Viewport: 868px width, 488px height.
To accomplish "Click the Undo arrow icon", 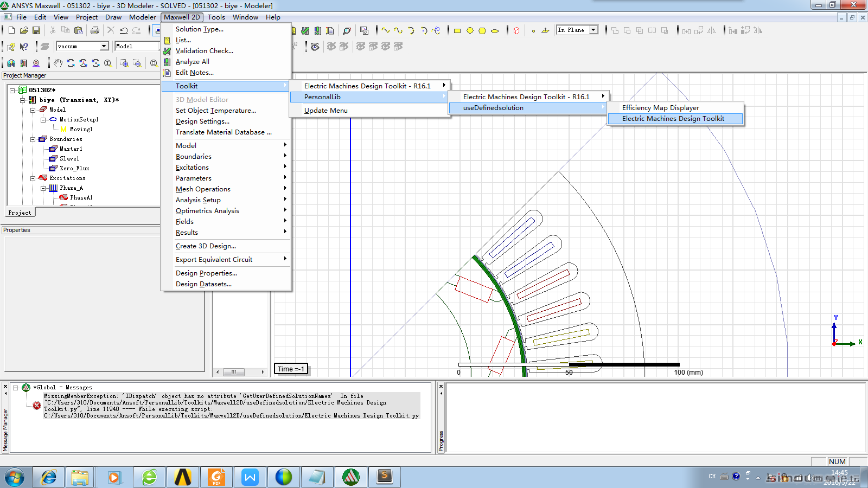I will (124, 31).
